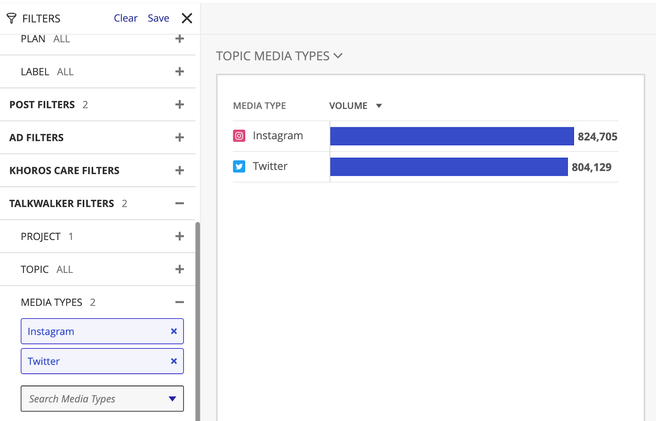Clear all filters

[126, 18]
